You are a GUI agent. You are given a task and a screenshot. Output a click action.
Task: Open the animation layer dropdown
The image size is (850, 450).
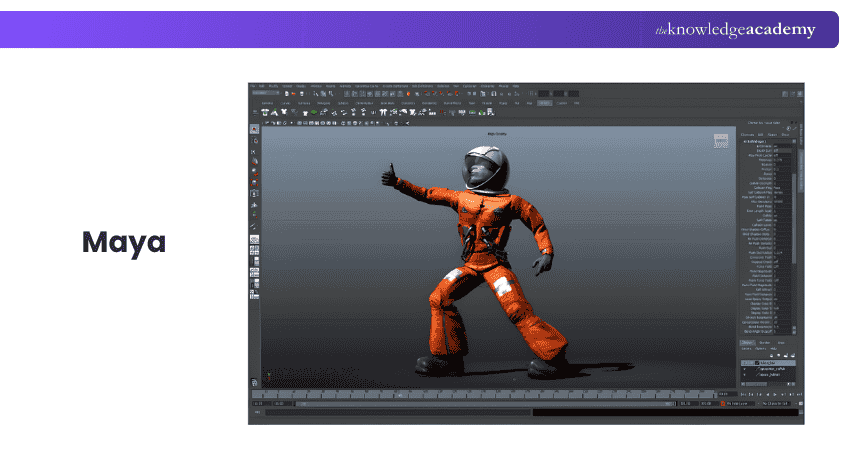[740, 403]
